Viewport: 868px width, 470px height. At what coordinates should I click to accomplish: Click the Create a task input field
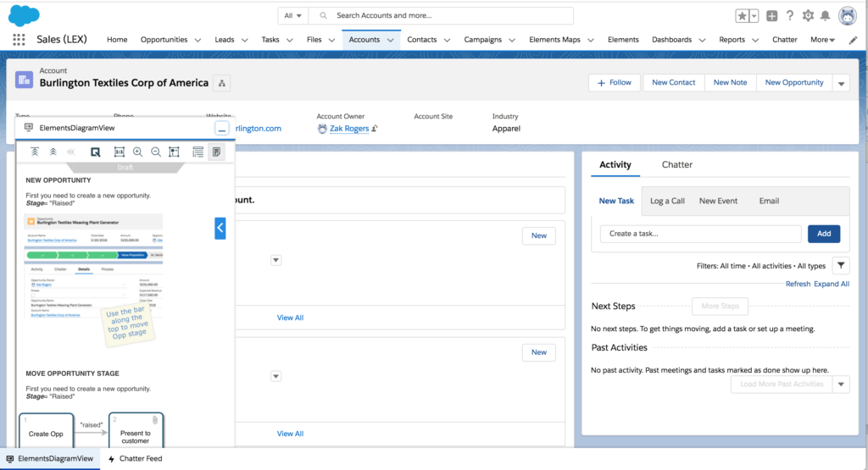[x=700, y=234]
